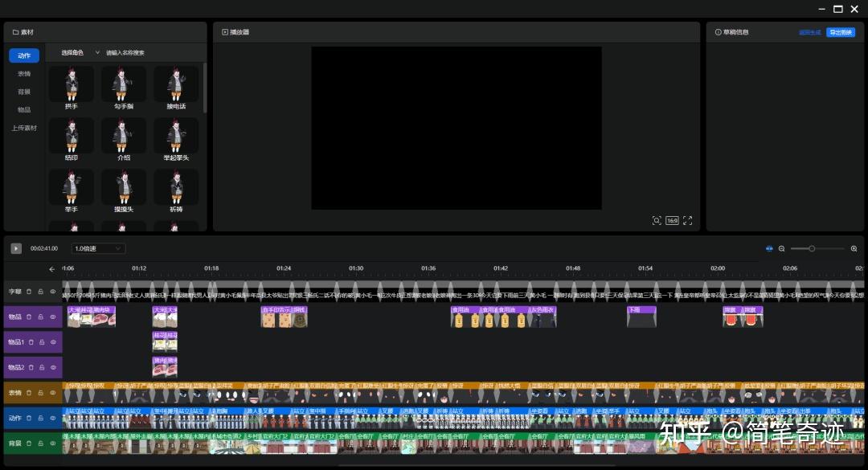The height and width of the screenshot is (470, 868).
Task: Select the 勾手指 action thumbnail
Action: click(124, 84)
